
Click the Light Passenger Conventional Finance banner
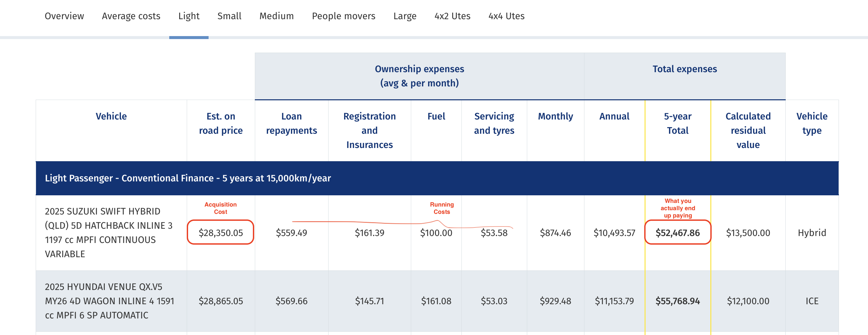click(188, 178)
